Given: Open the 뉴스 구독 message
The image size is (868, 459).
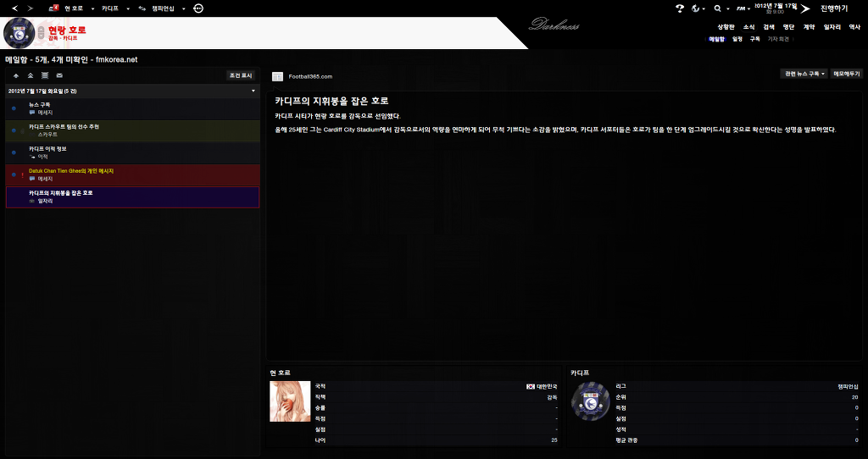Looking at the screenshot, I should [133, 108].
